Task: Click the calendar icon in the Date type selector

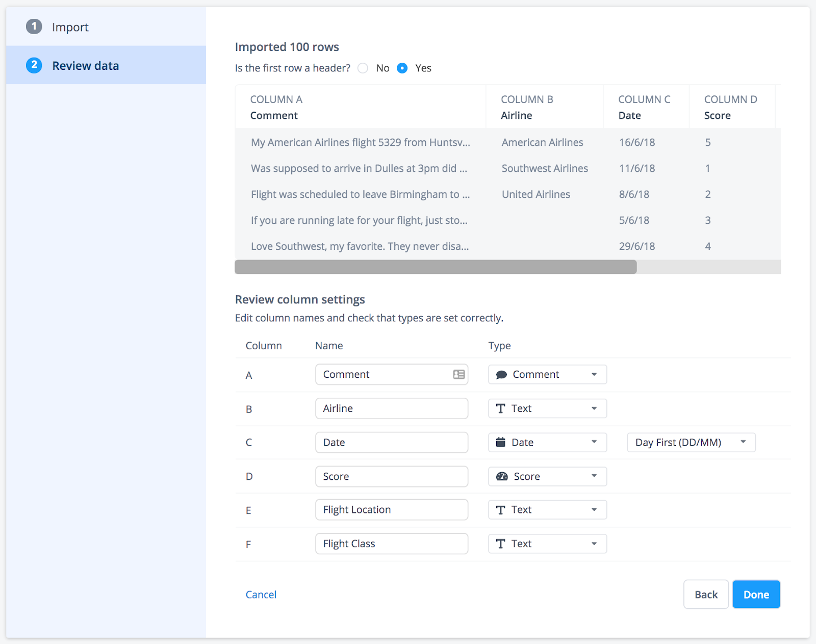Action: pyautogui.click(x=502, y=442)
